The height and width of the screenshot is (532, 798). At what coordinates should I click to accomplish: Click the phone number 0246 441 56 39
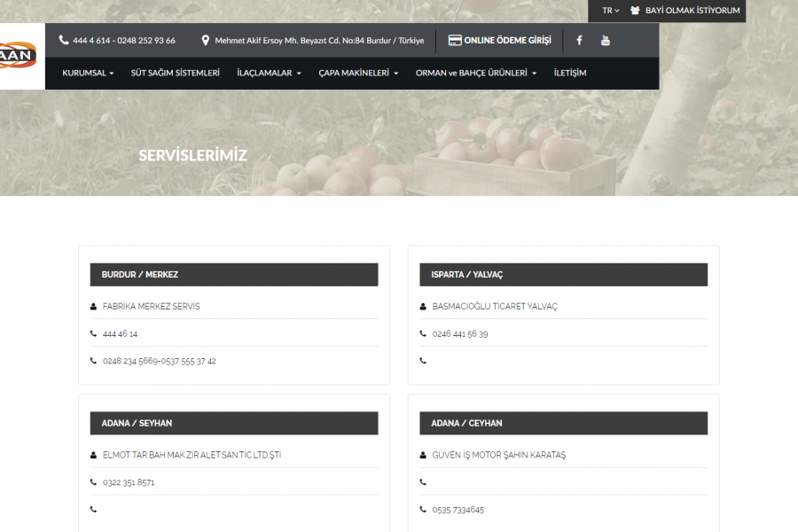(x=460, y=334)
